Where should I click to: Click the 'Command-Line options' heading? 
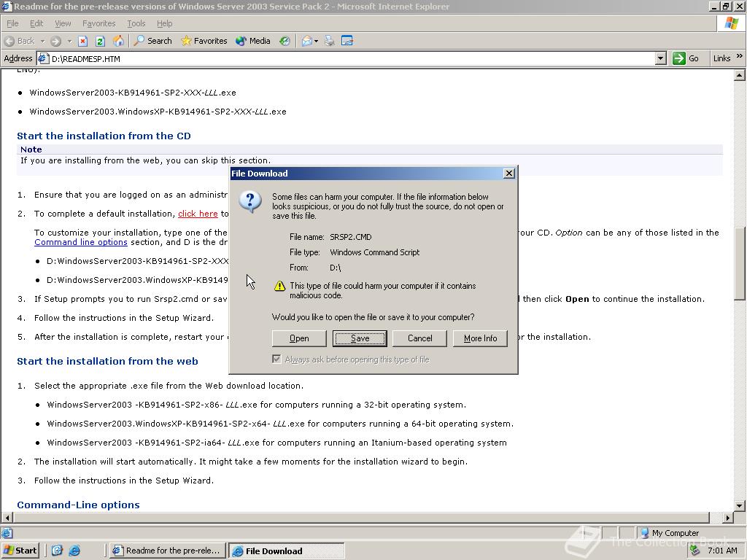(x=78, y=505)
